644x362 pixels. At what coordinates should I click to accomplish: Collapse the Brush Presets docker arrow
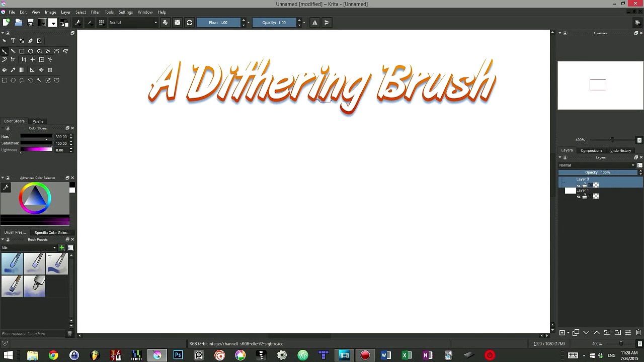click(x=3, y=239)
